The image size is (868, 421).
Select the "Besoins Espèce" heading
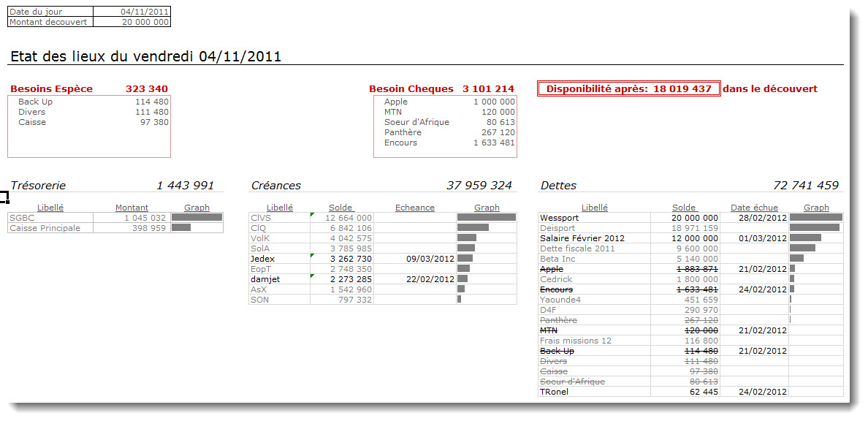click(51, 88)
